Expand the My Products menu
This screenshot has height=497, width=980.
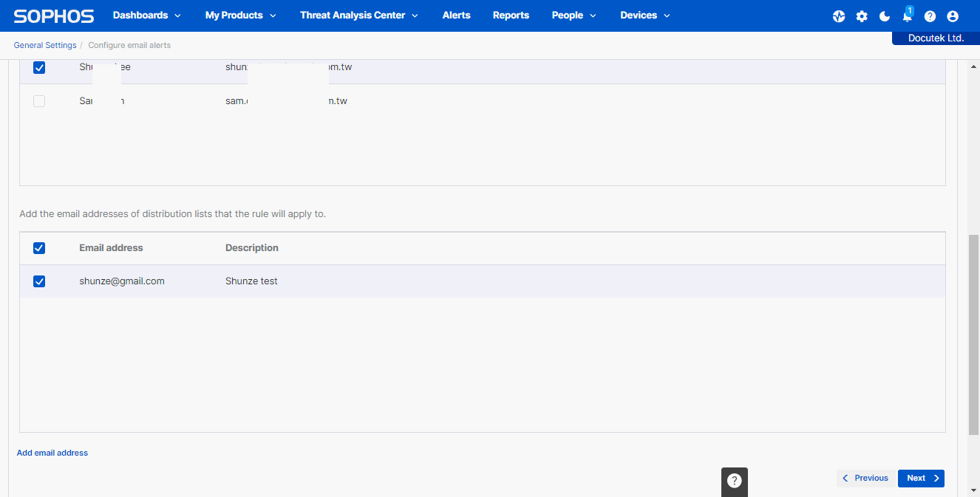tap(241, 16)
